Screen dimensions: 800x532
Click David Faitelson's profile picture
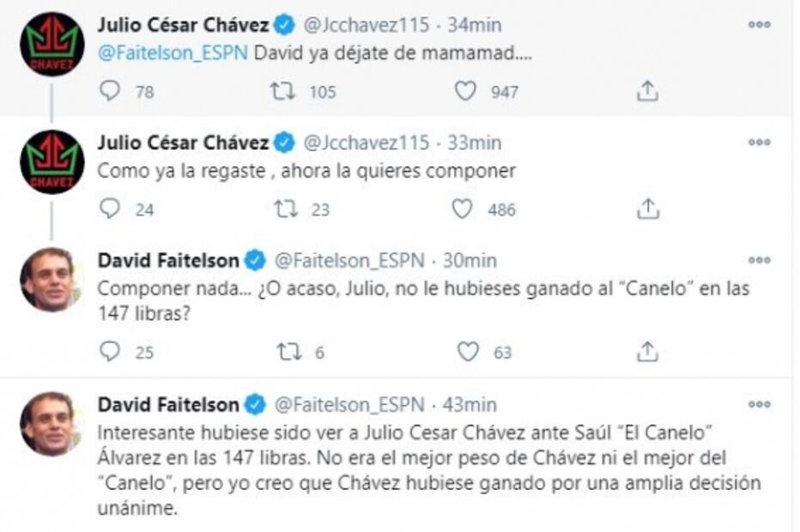(50, 275)
